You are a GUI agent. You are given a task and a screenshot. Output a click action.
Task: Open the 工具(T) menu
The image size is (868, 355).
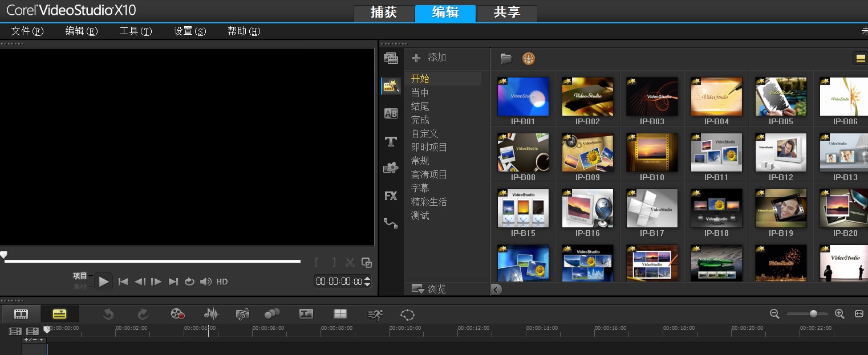(136, 31)
